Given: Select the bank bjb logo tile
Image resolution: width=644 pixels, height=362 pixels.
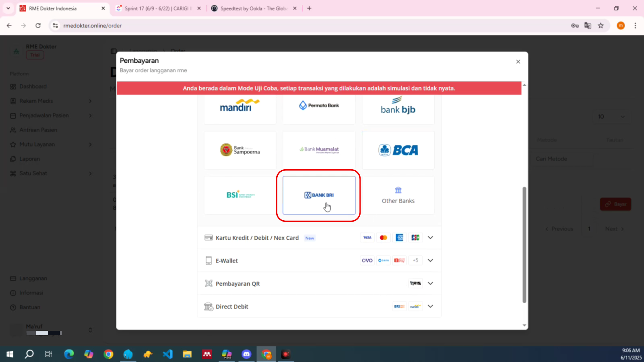Looking at the screenshot, I should 398,108.
